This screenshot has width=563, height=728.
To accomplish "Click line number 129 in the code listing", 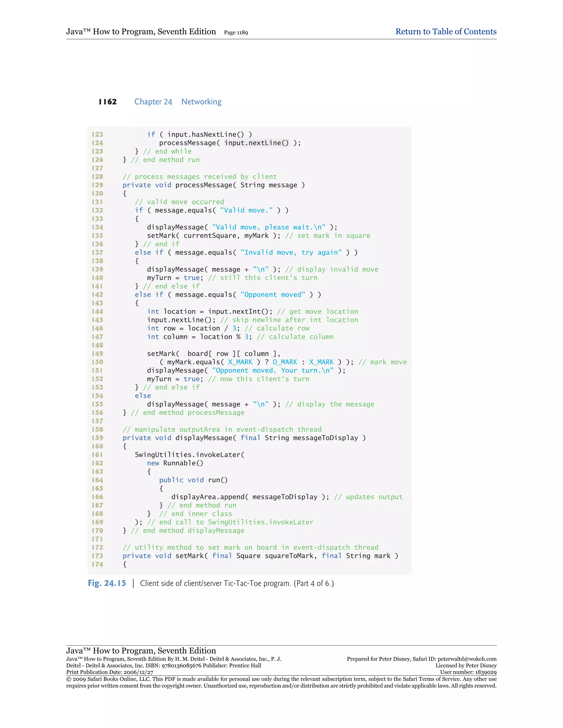I will (x=97, y=185).
